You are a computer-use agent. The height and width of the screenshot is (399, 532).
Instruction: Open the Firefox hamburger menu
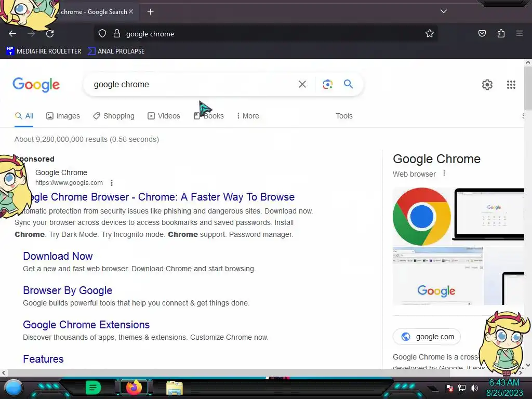(520, 33)
